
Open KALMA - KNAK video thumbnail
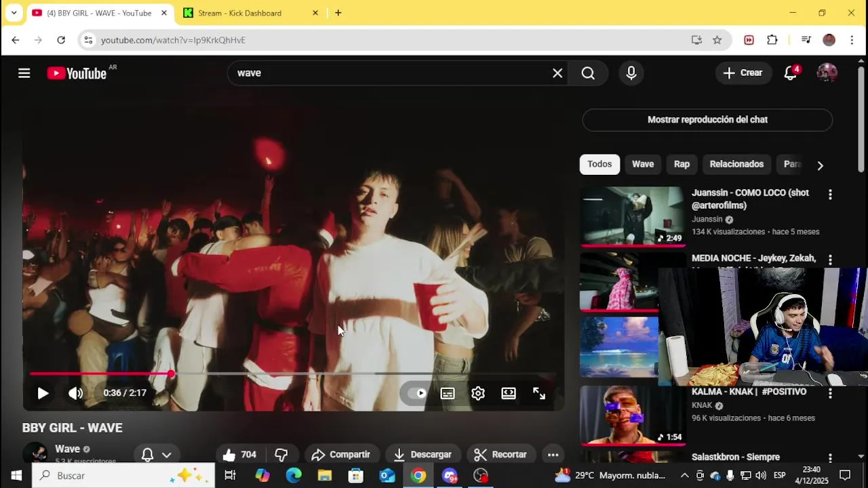click(633, 415)
